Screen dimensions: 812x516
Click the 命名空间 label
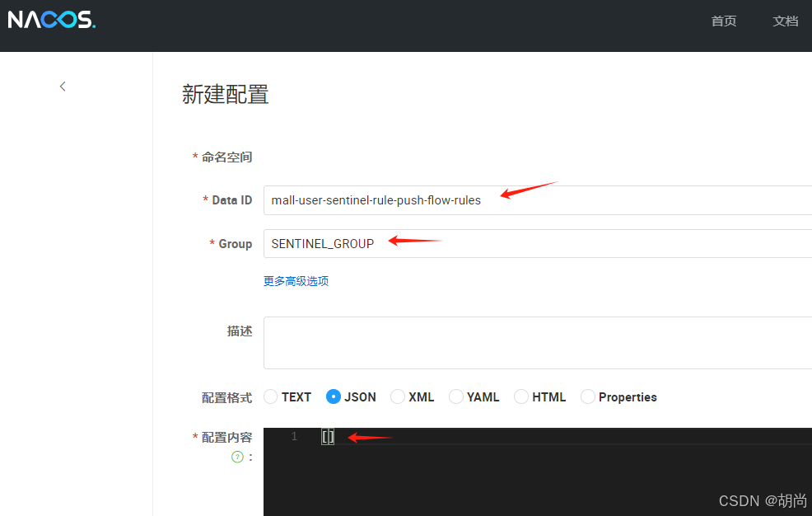click(x=226, y=157)
